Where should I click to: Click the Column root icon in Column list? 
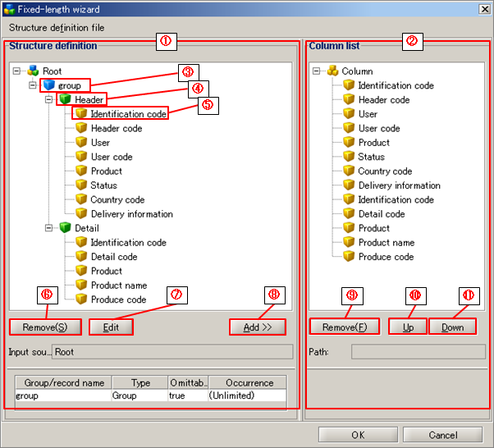coord(333,71)
